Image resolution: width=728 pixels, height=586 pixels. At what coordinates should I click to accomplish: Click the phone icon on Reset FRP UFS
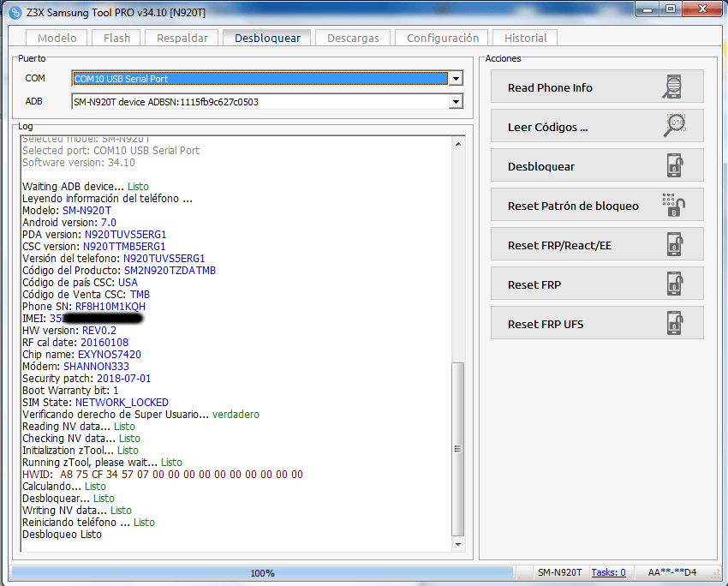pyautogui.click(x=676, y=323)
